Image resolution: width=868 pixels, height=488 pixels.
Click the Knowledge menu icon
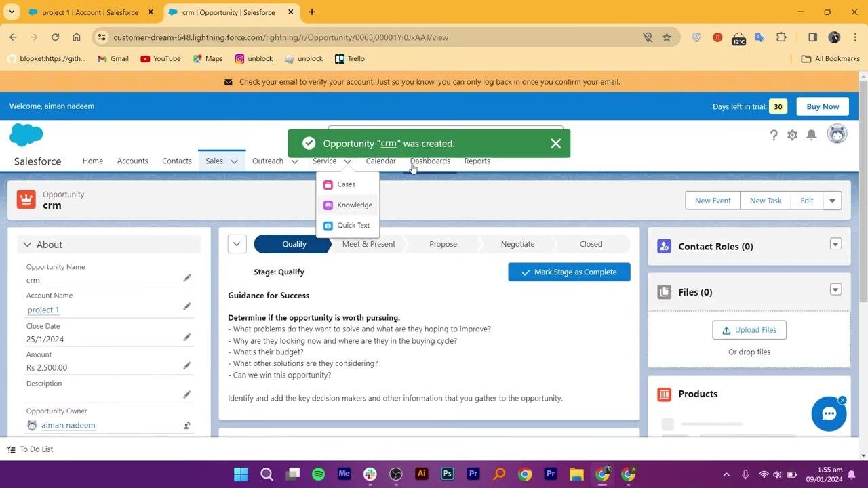pos(328,205)
